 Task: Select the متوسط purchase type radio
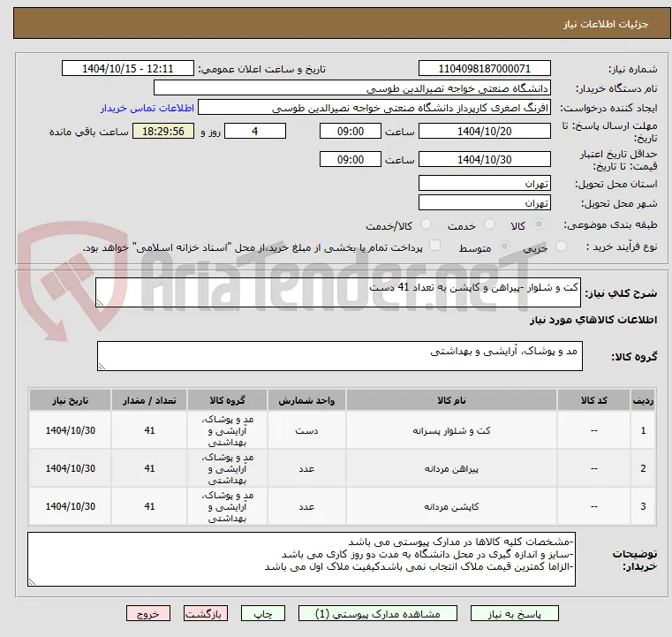505,246
